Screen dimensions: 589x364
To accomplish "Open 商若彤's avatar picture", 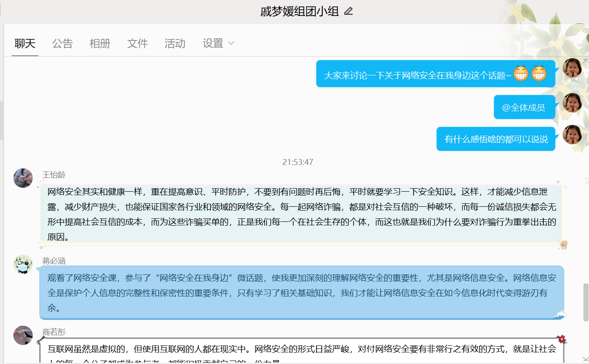I will click(x=23, y=335).
